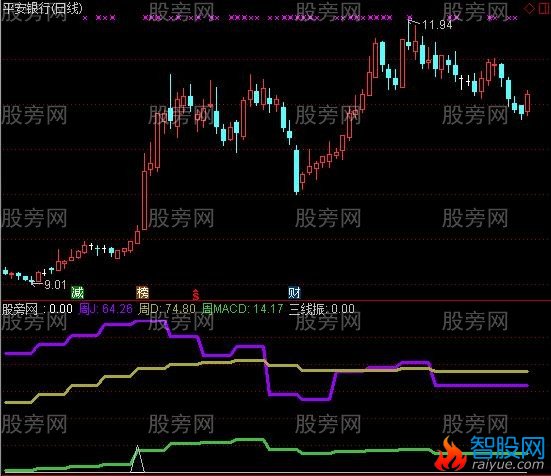Click the white triangle signal on indicator panel
This screenshot has height=476, width=551.
tap(137, 459)
